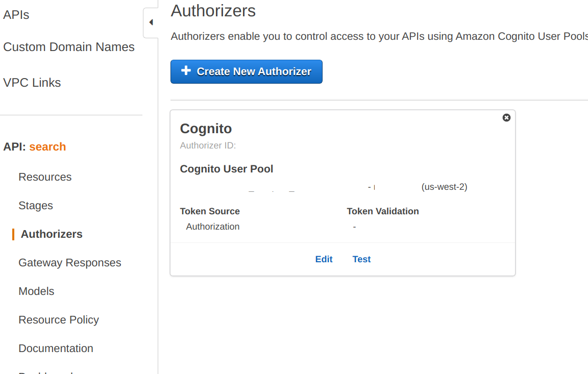Click the Authorizer ID label

pos(208,145)
